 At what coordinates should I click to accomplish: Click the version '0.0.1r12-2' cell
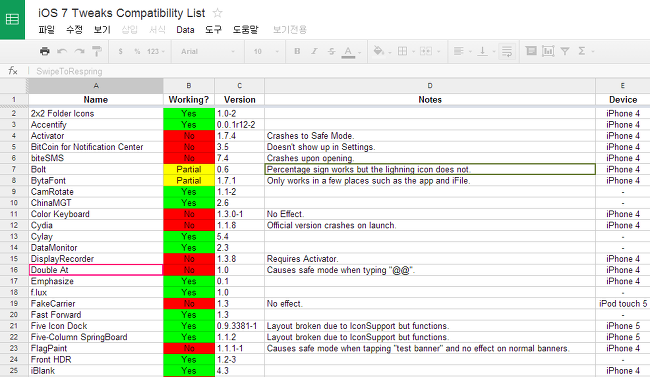tap(240, 124)
